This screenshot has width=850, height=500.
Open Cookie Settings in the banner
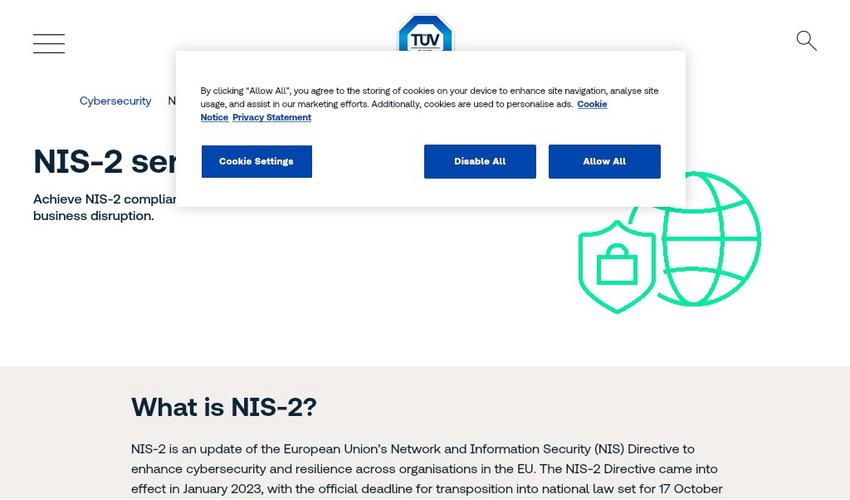256,161
